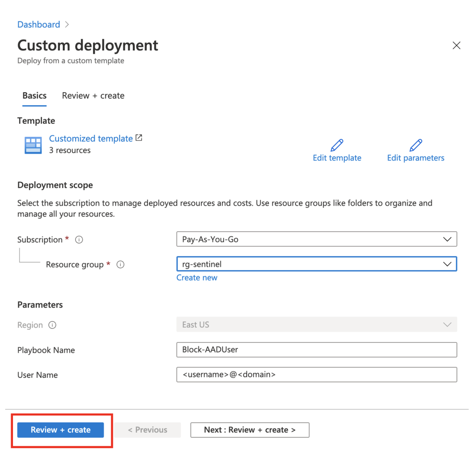Viewport: 476px width, 455px height.
Task: Click the external link icon beside Customized template
Action: (139, 138)
